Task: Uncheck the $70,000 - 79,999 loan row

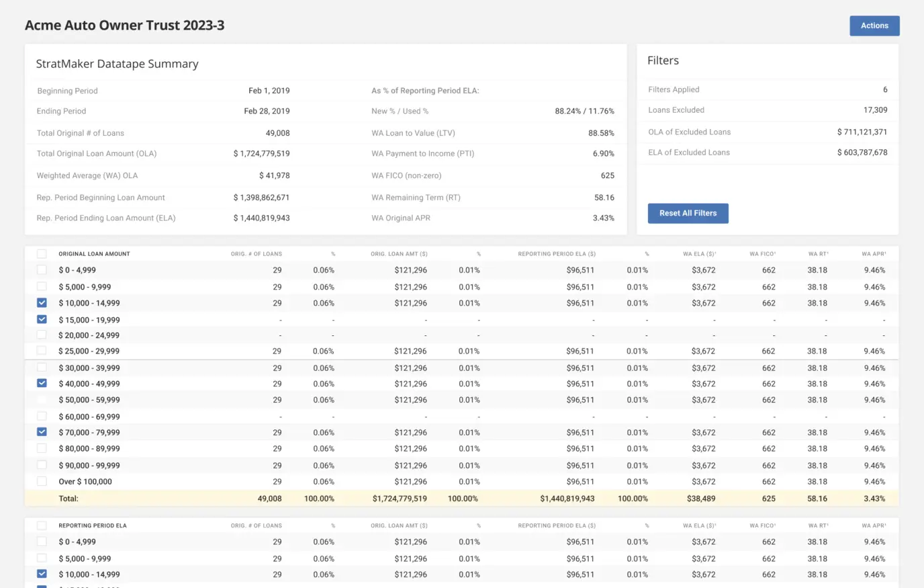Action: pyautogui.click(x=42, y=433)
